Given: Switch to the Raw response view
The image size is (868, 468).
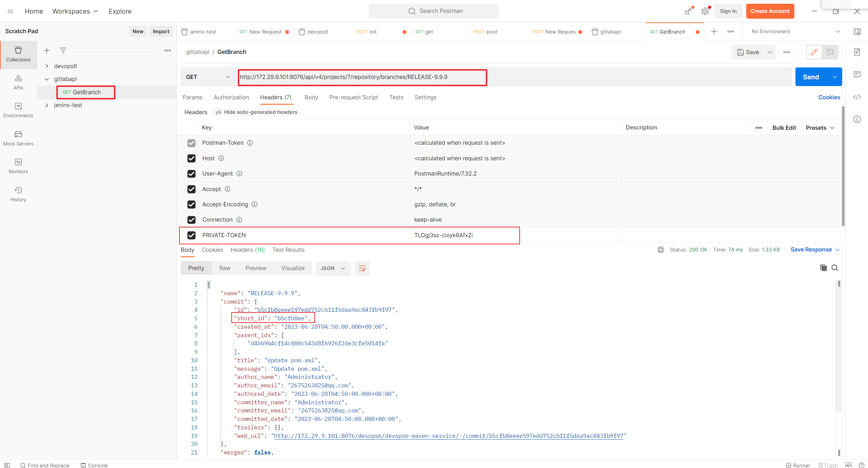Looking at the screenshot, I should click(x=225, y=268).
